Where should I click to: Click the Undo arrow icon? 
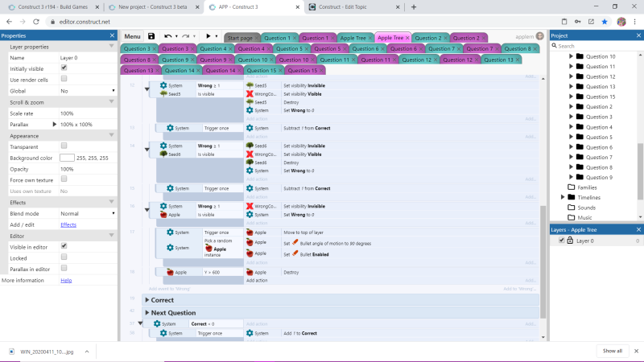pos(168,36)
